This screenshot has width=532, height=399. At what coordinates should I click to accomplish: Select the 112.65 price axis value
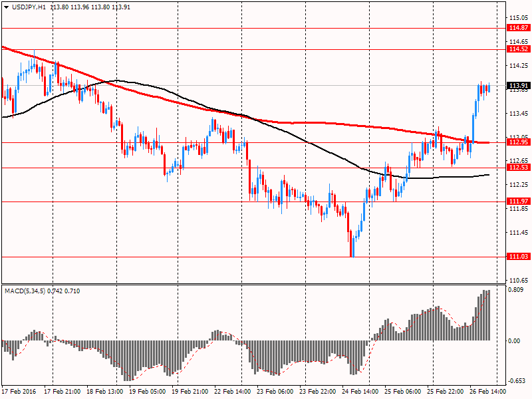pyautogui.click(x=519, y=160)
